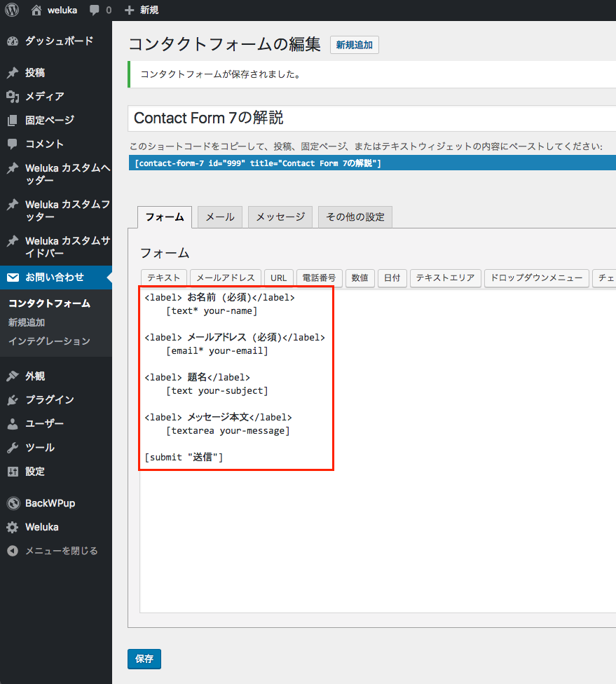Click the コメント speech bubble icon

pos(13,144)
